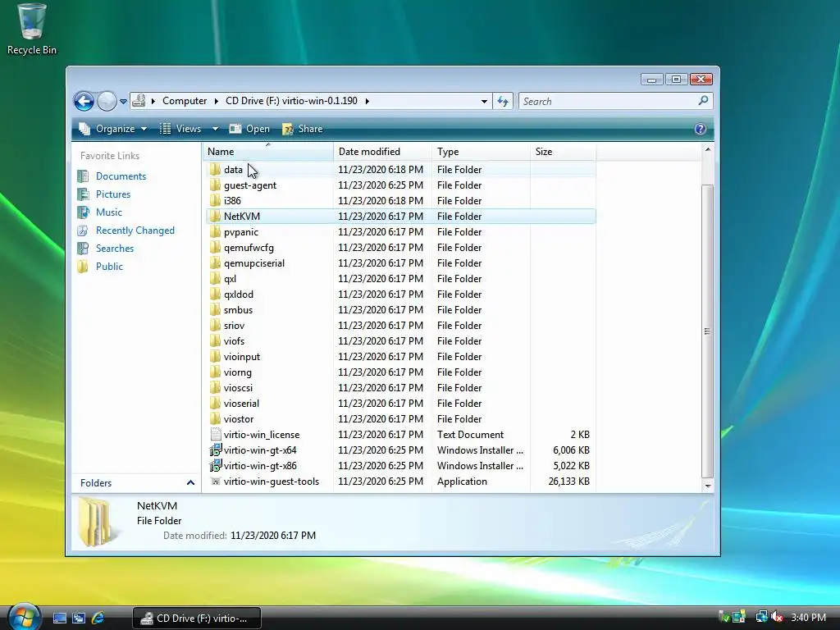Launch Internet Explorer from quick launch
Viewport: 840px width, 630px height.
98,618
